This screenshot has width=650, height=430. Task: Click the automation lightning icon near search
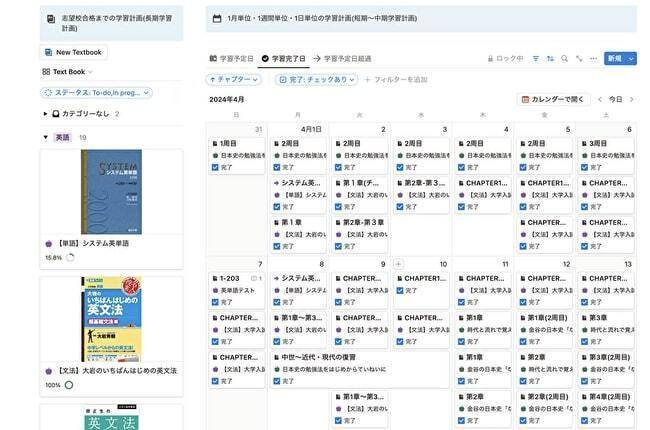[x=579, y=58]
